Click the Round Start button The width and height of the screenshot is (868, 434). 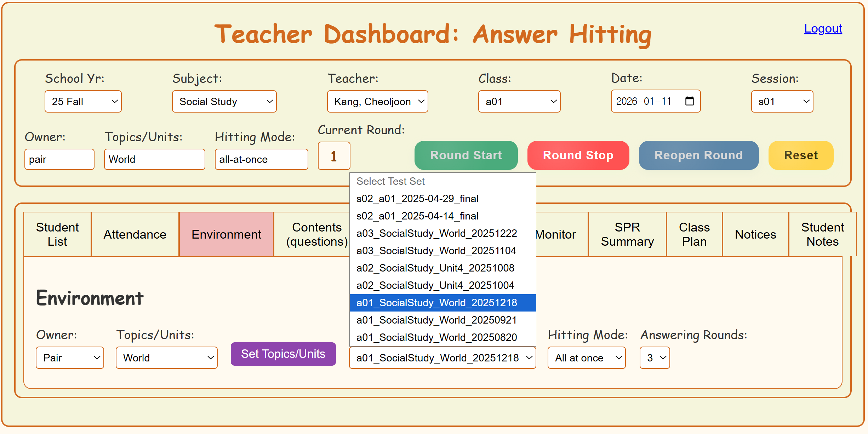pos(466,155)
